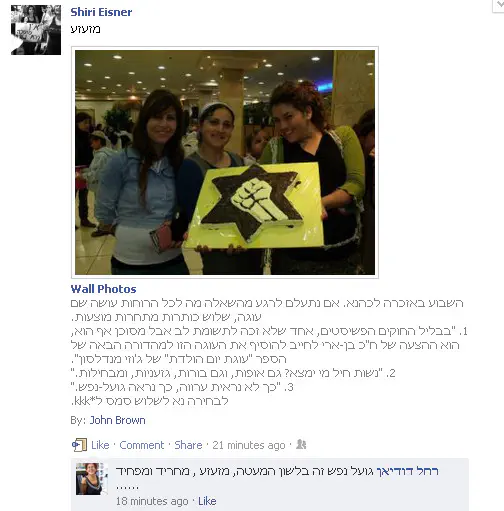Like the comment by רחל דודיאן

[x=207, y=501]
